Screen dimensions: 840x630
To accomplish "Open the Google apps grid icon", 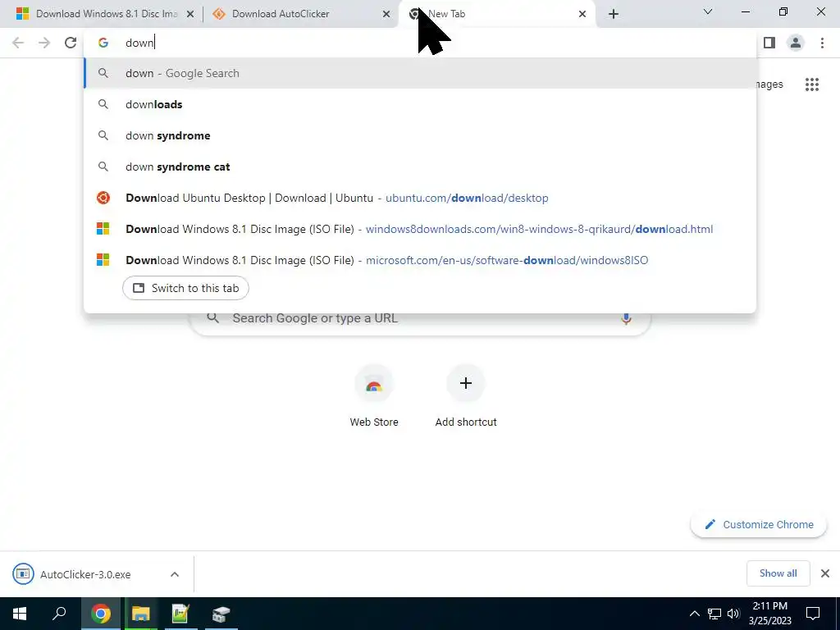I will [811, 84].
